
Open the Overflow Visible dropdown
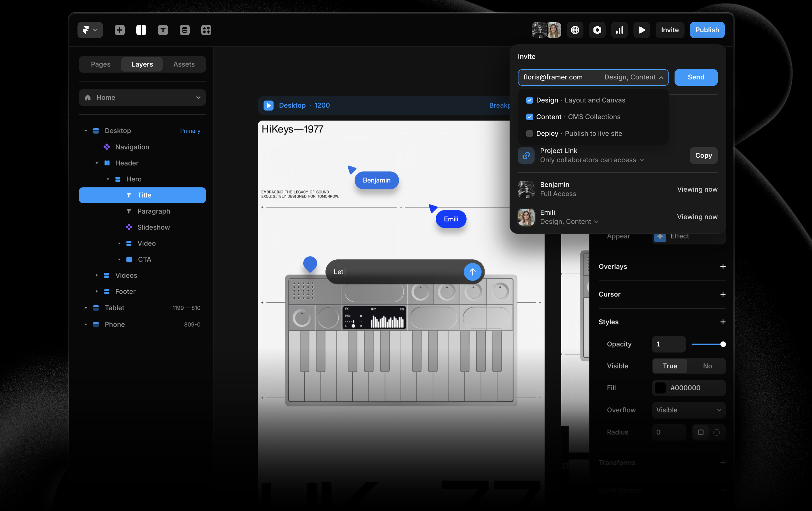click(688, 410)
